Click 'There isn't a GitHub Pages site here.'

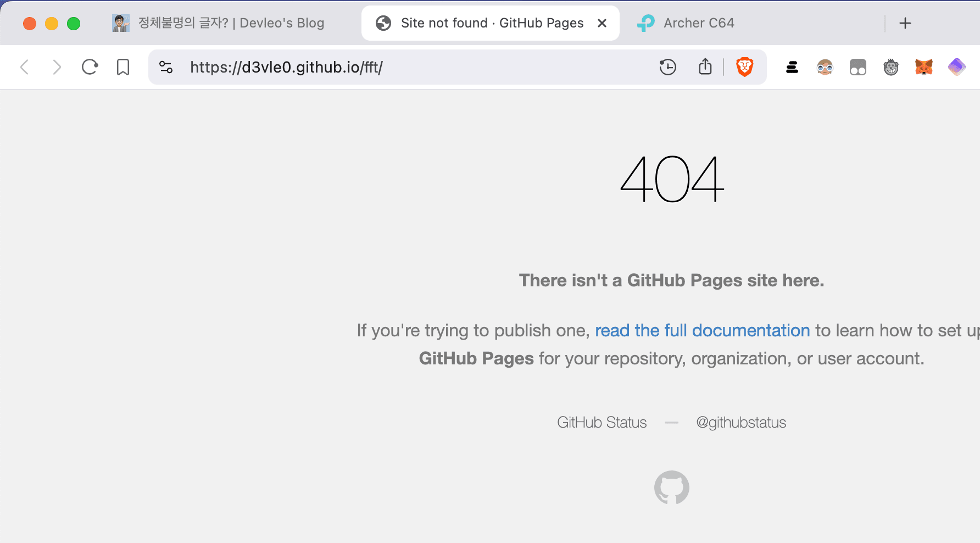point(671,280)
